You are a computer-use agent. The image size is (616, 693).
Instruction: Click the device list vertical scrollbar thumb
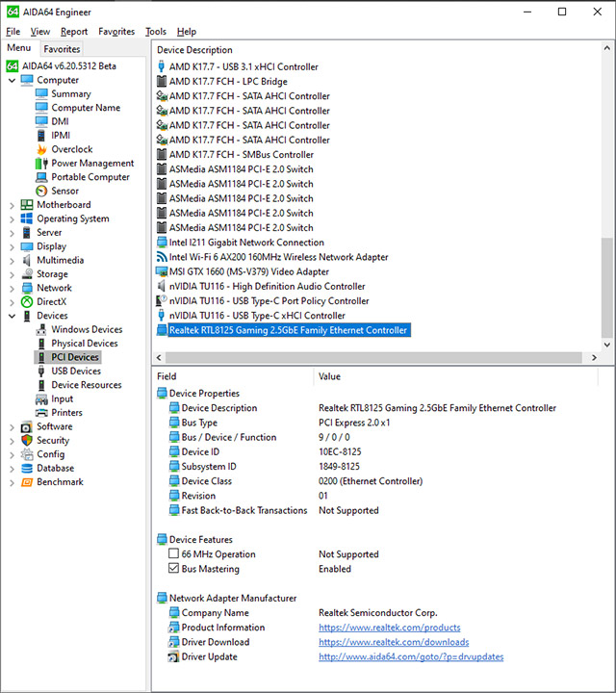click(607, 288)
